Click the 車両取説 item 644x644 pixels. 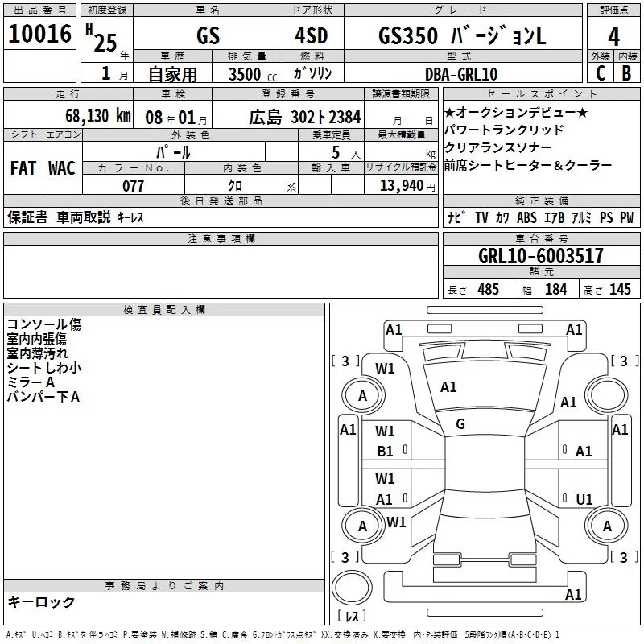[84, 217]
